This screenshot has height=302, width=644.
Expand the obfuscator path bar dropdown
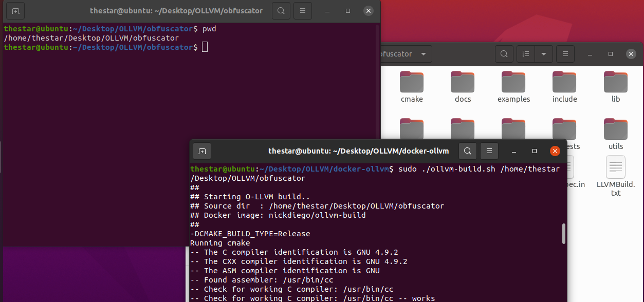423,54
